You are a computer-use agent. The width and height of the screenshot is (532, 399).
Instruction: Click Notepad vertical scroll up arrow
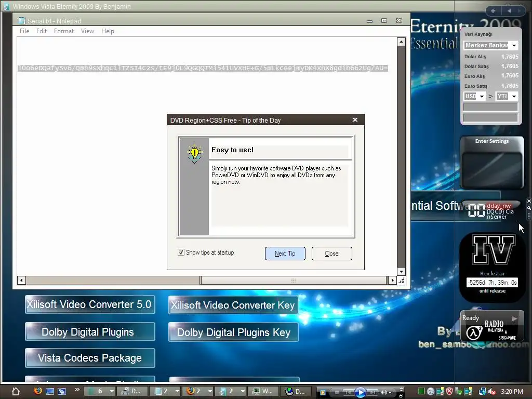click(402, 42)
